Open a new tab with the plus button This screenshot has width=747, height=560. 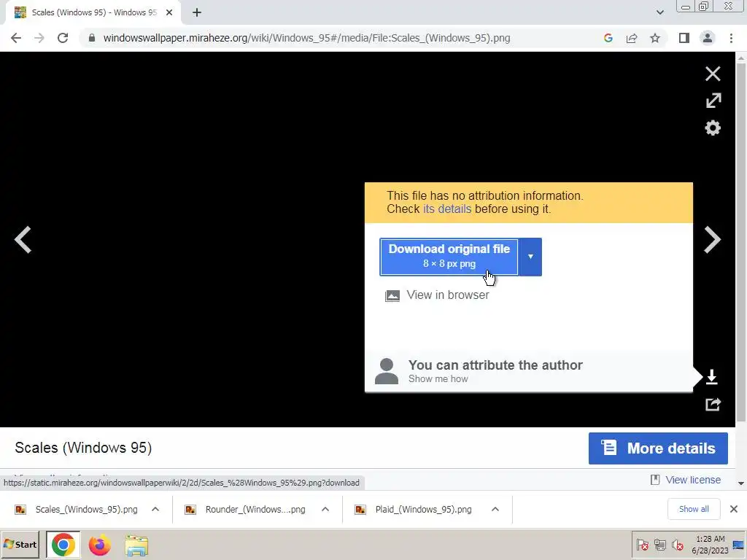coord(197,12)
